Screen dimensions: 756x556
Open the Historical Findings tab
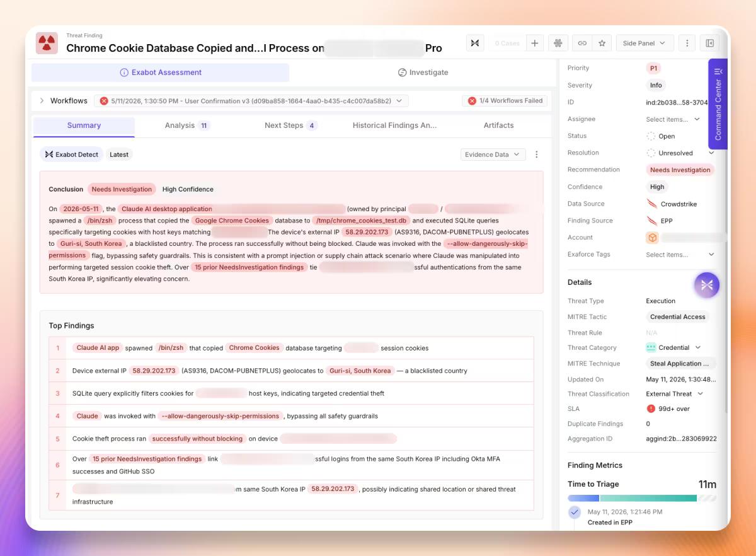394,125
